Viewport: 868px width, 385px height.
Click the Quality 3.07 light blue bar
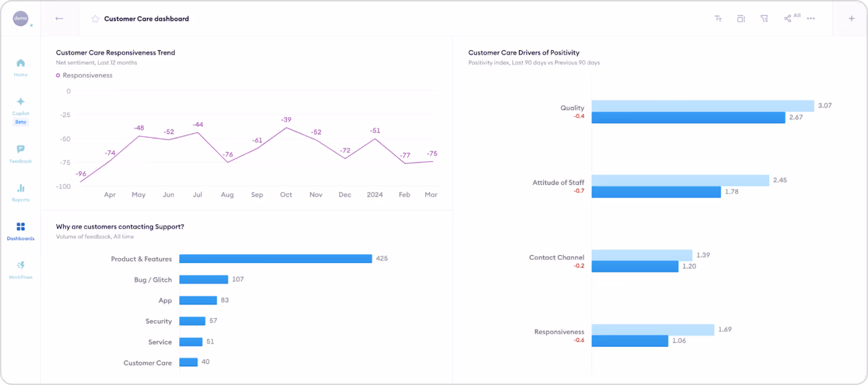tap(703, 106)
